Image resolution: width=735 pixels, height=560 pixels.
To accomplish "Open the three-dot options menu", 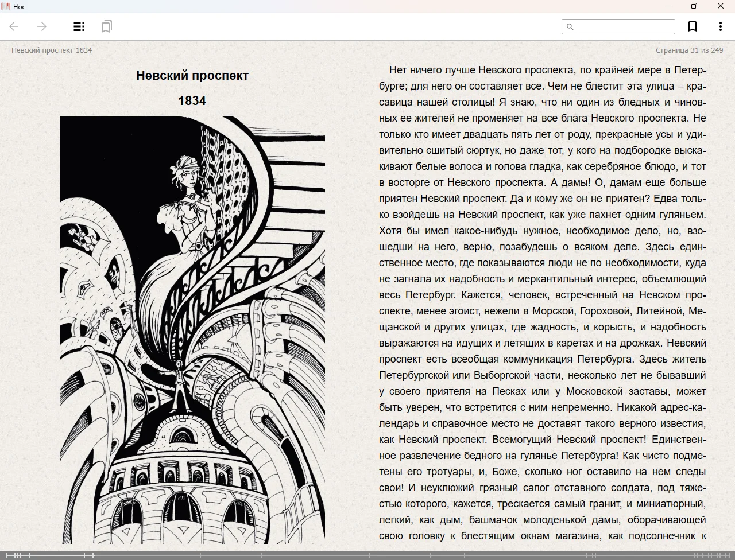I will 720,26.
